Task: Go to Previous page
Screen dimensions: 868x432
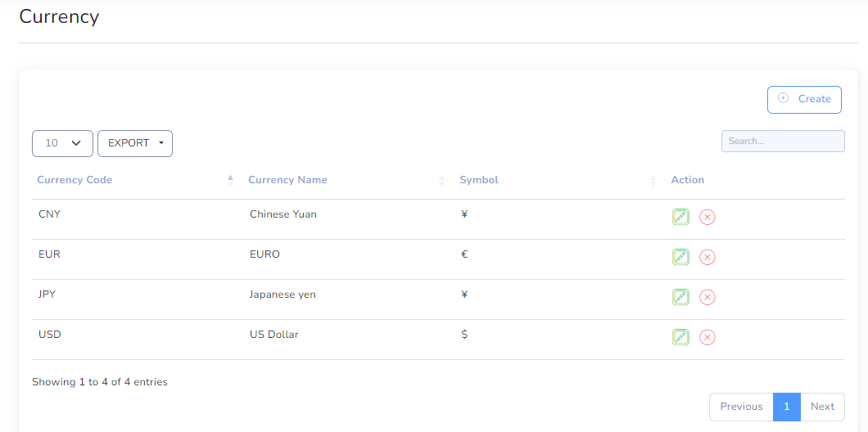Action: [x=741, y=407]
